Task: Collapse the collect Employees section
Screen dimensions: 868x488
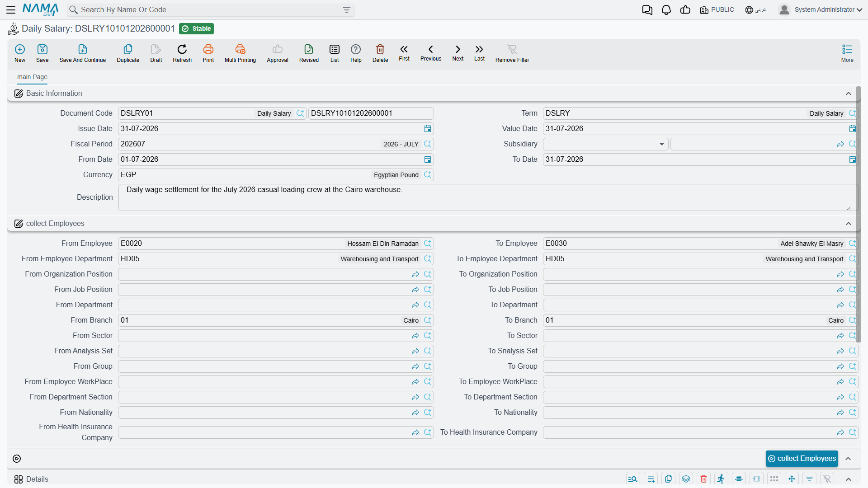Action: pyautogui.click(x=849, y=224)
